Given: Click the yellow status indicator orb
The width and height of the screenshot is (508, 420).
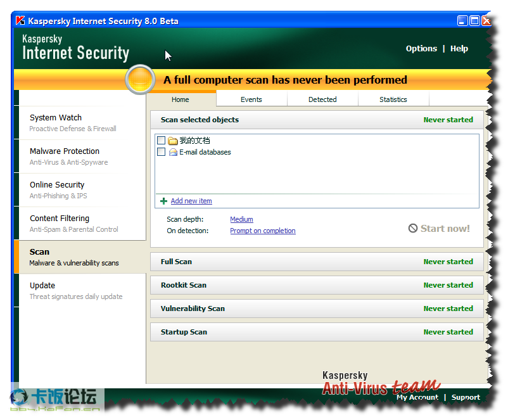Looking at the screenshot, I should 140,80.
